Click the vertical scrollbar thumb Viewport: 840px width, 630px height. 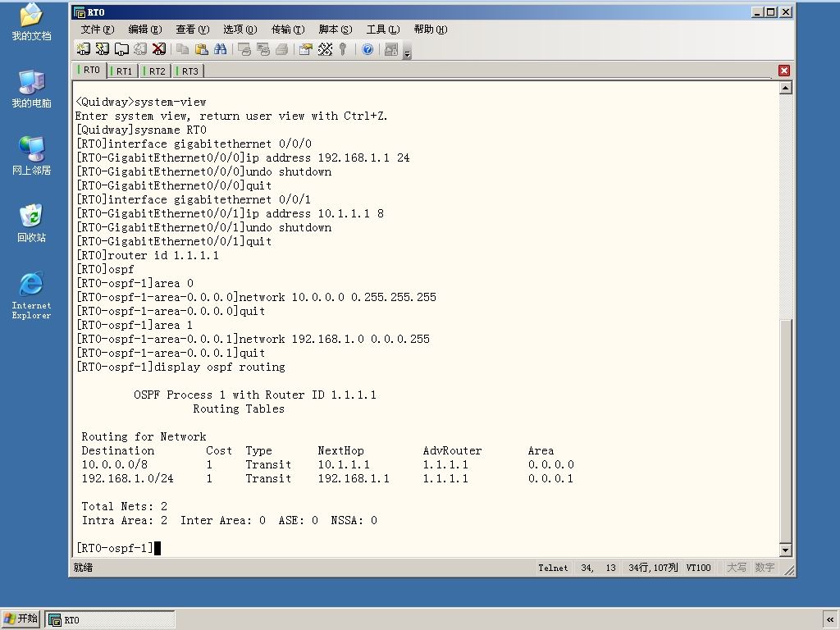[x=785, y=431]
